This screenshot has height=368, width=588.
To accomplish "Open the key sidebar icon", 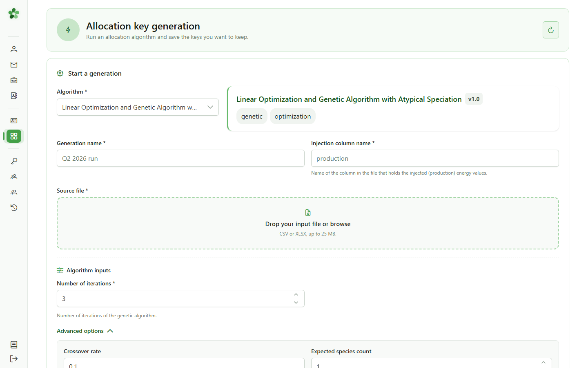I will [14, 161].
